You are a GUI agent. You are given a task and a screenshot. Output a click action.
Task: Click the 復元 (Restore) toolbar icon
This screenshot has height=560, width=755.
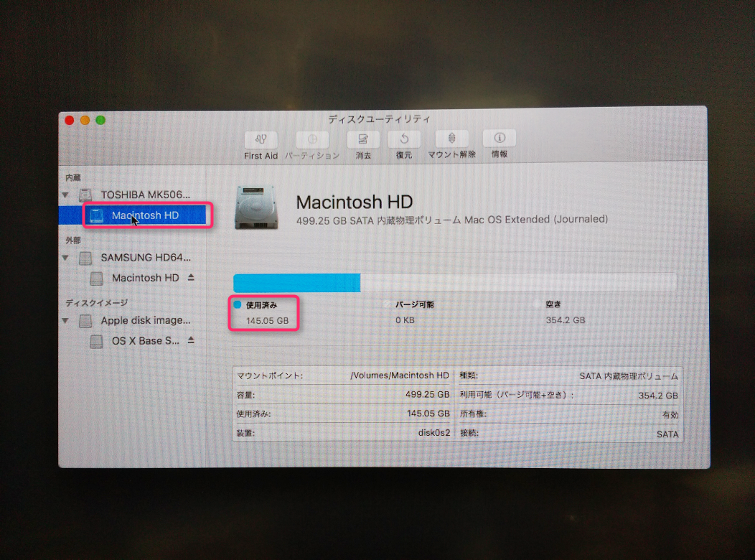(x=404, y=140)
